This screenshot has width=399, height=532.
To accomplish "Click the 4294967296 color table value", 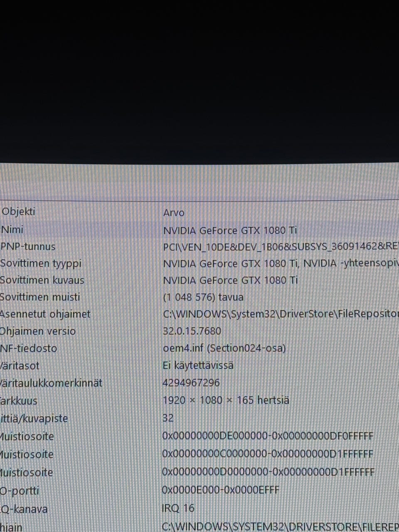I will (191, 383).
